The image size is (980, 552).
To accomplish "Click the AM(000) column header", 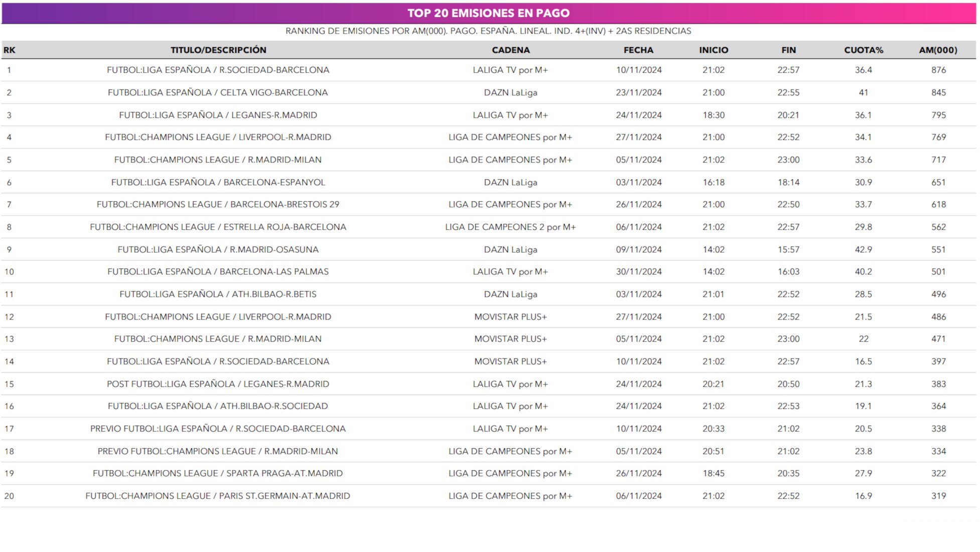I will click(938, 50).
